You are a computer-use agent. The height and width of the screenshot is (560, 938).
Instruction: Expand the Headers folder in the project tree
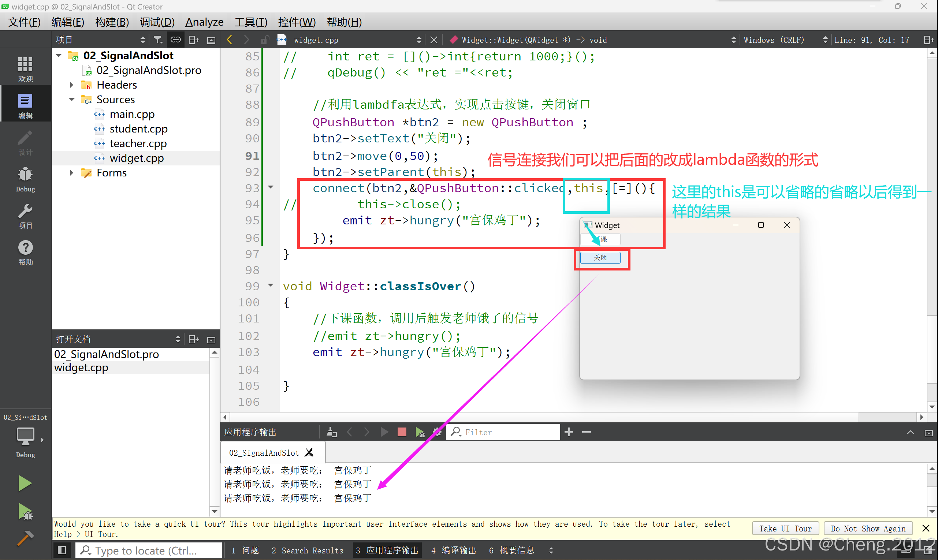click(72, 85)
